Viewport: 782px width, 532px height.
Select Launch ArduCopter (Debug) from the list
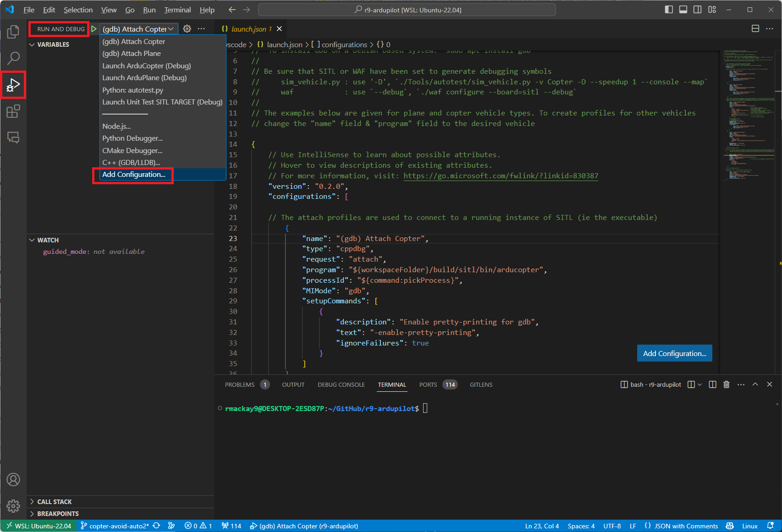[x=147, y=66]
